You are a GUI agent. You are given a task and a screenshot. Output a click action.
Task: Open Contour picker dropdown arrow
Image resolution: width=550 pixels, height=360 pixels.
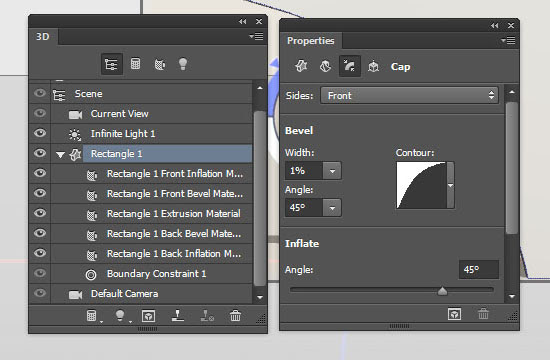[450, 185]
